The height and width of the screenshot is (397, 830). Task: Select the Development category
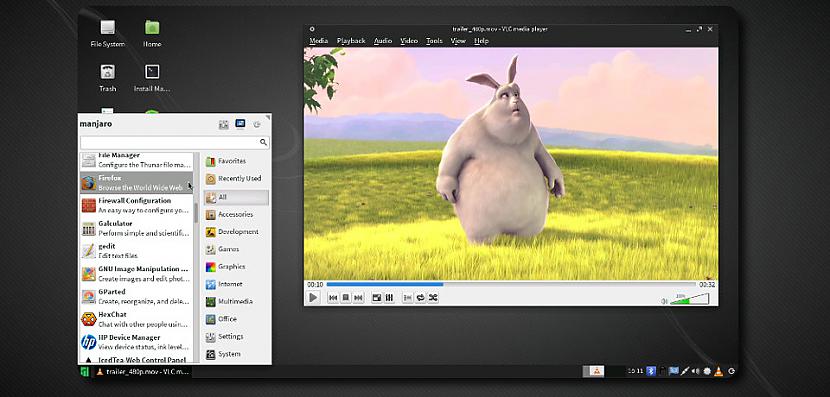(x=237, y=232)
